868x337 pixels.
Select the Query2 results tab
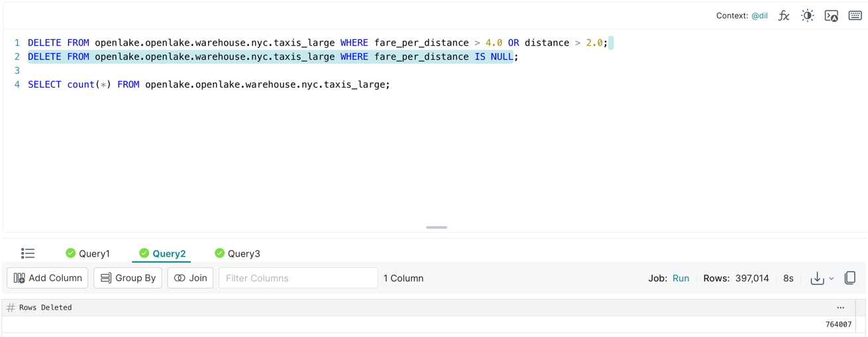click(x=162, y=253)
